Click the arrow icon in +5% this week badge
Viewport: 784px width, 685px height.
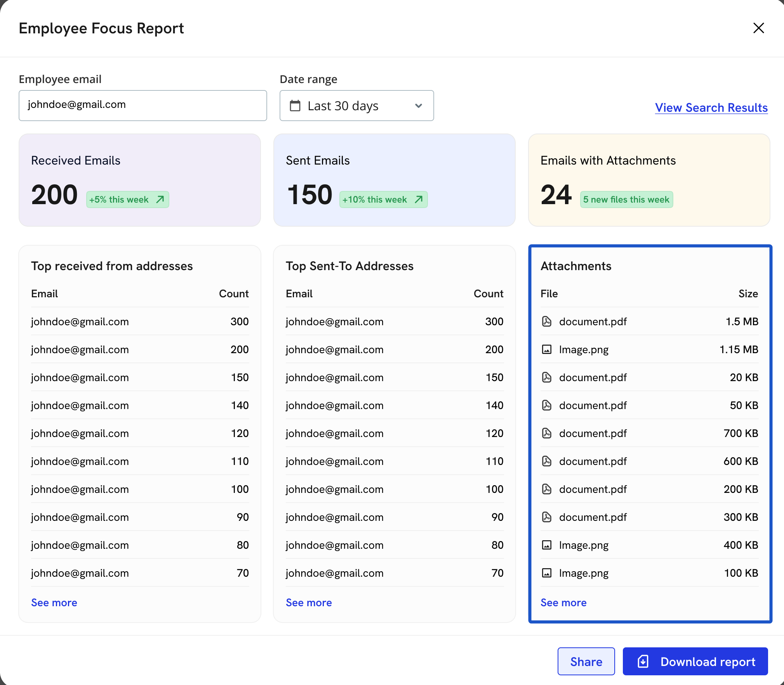coord(160,199)
